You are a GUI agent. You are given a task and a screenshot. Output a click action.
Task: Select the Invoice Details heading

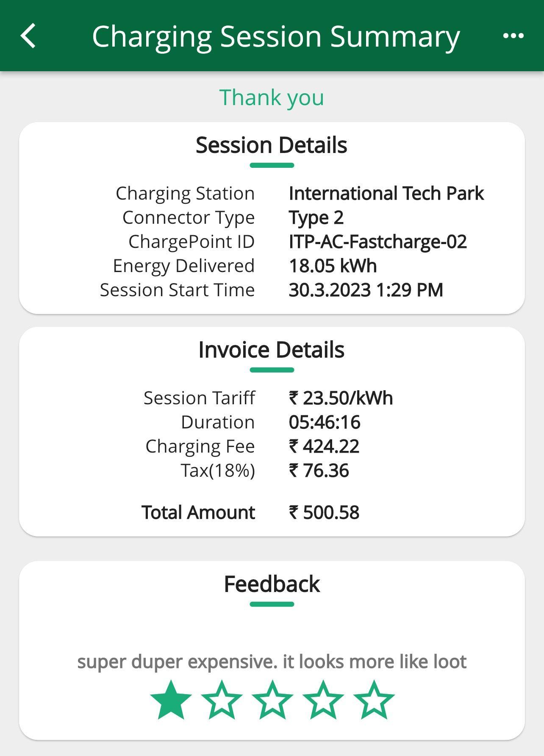pyautogui.click(x=272, y=350)
